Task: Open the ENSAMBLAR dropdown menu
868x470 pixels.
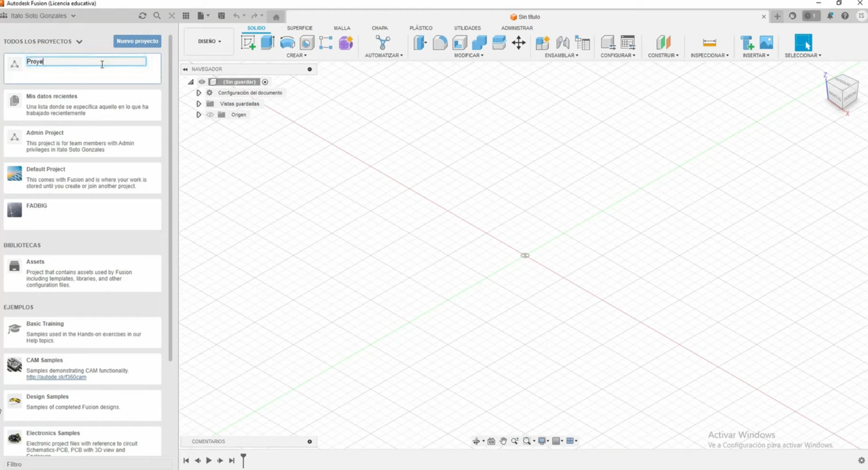Action: 562,56
